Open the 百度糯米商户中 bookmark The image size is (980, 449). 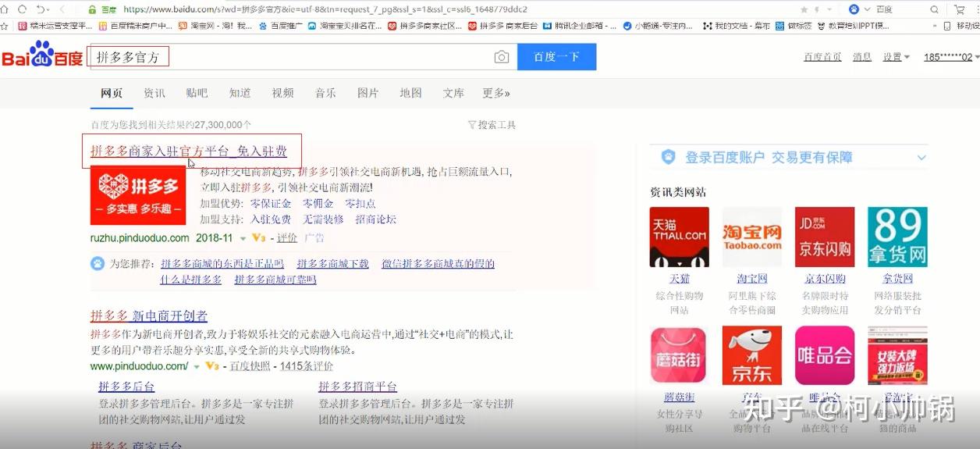pyautogui.click(x=136, y=25)
